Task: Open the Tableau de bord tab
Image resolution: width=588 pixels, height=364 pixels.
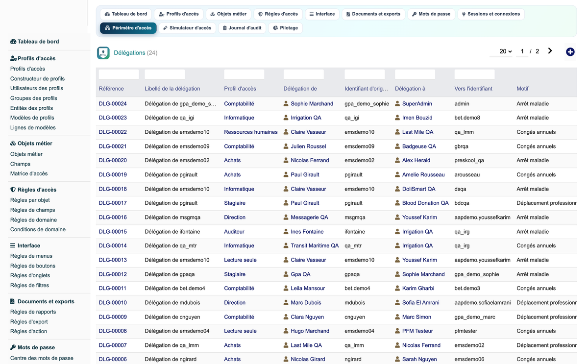Action: pos(126,14)
